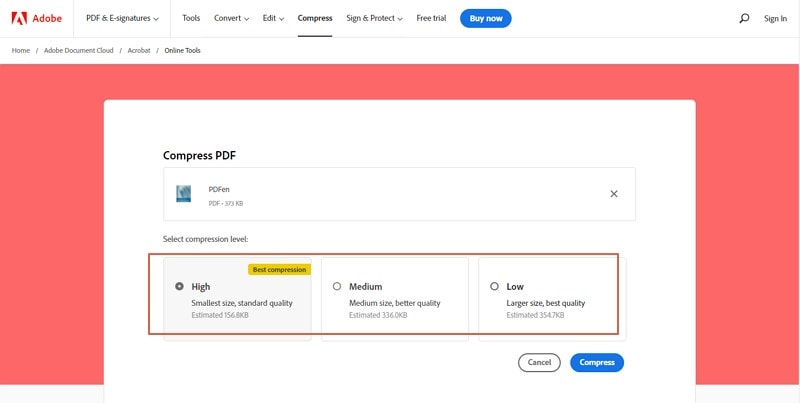The height and width of the screenshot is (403, 800).
Task: Click the PDFen file thumbnail
Action: tap(184, 194)
